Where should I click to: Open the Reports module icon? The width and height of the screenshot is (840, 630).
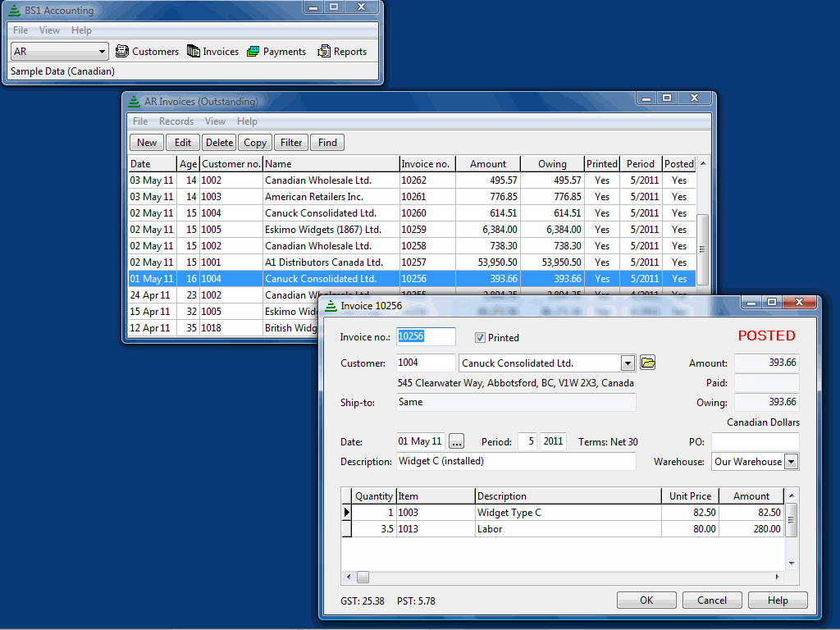click(324, 52)
